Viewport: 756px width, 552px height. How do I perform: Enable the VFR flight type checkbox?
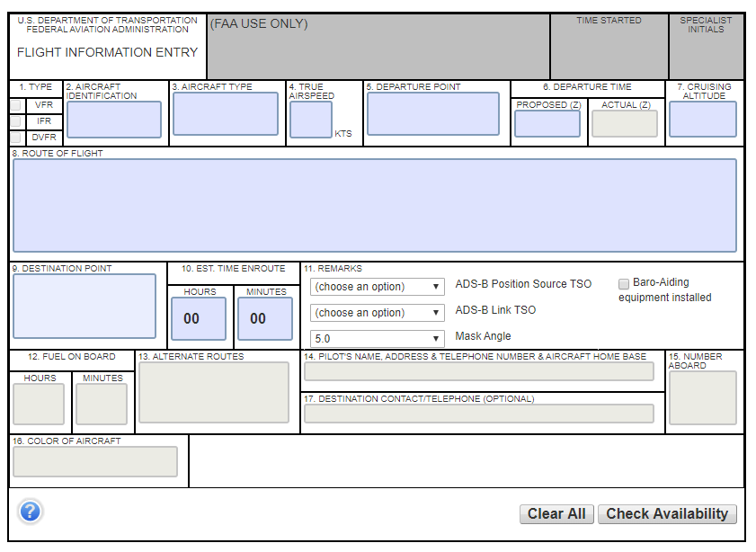[x=15, y=104]
